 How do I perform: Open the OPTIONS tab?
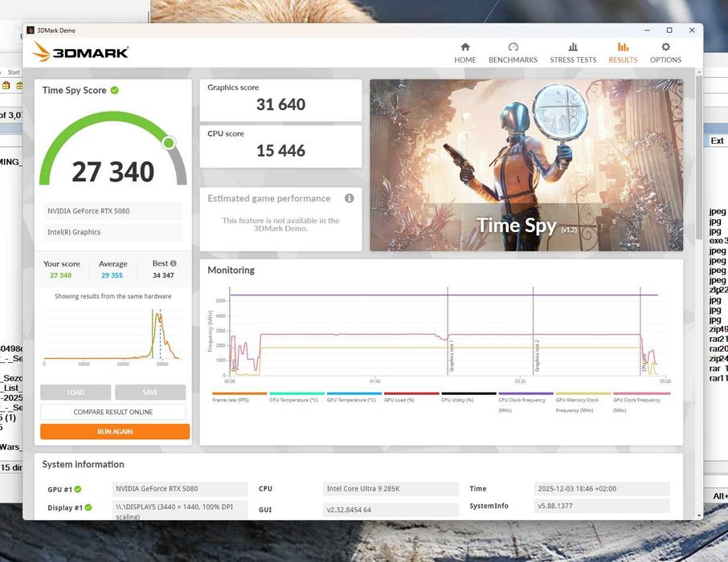coord(665,53)
